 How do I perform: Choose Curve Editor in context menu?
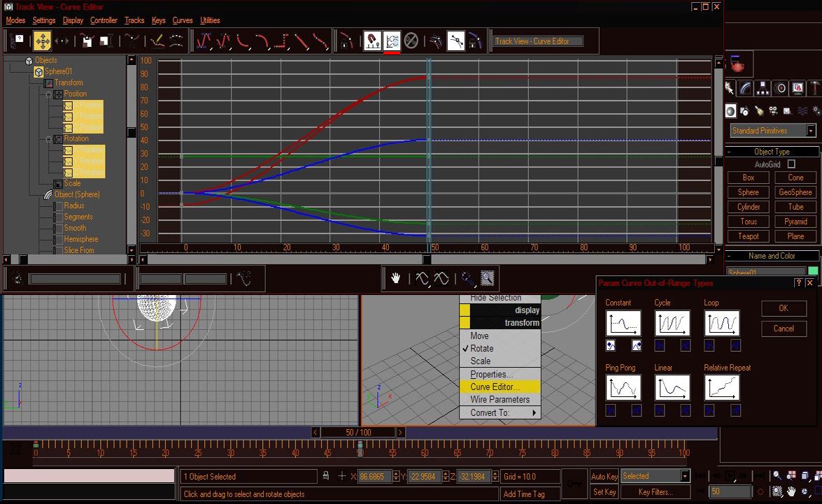click(x=499, y=387)
